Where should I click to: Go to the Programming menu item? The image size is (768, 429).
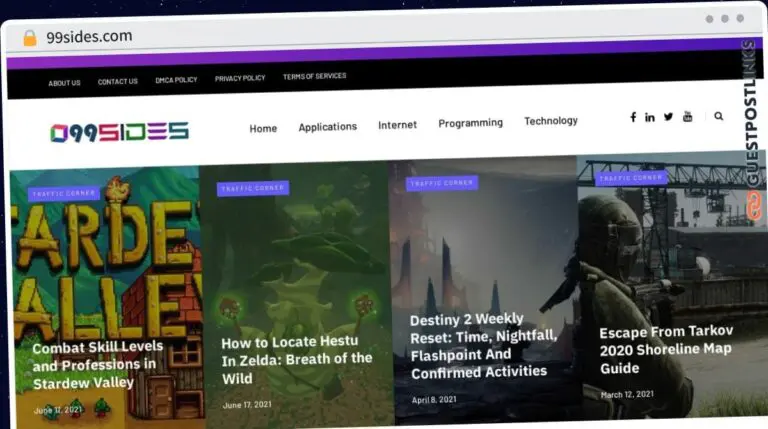pyautogui.click(x=470, y=123)
